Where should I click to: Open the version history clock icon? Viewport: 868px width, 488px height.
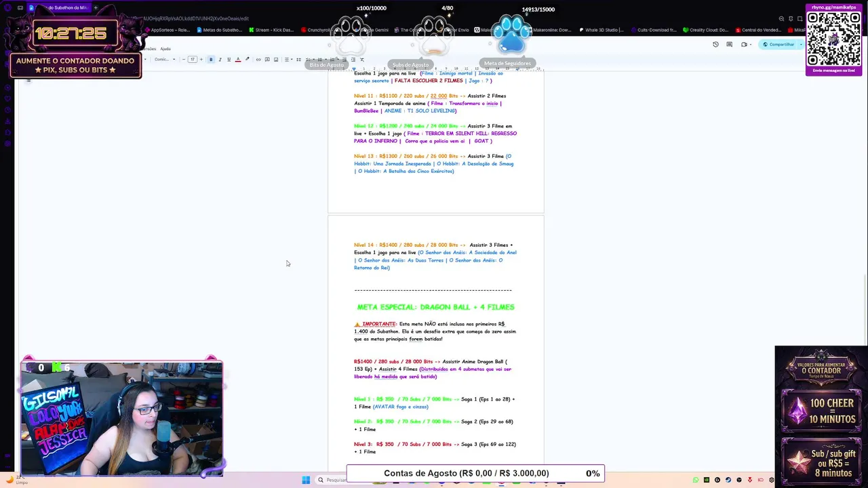tap(715, 45)
